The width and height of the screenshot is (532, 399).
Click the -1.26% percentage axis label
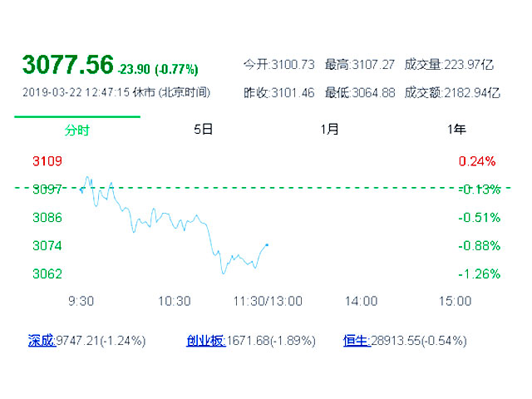click(480, 273)
